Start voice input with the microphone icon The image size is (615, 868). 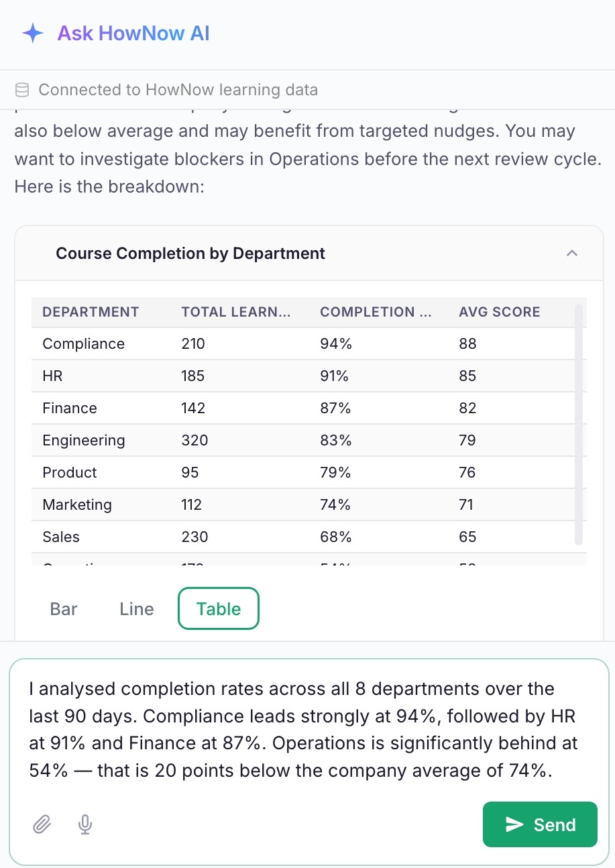[x=85, y=824]
